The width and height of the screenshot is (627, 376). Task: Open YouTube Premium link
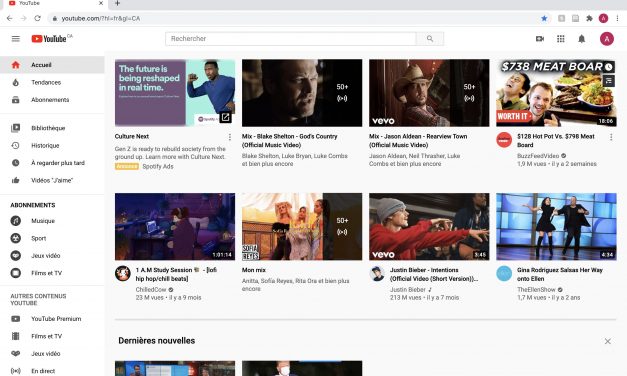(52, 319)
